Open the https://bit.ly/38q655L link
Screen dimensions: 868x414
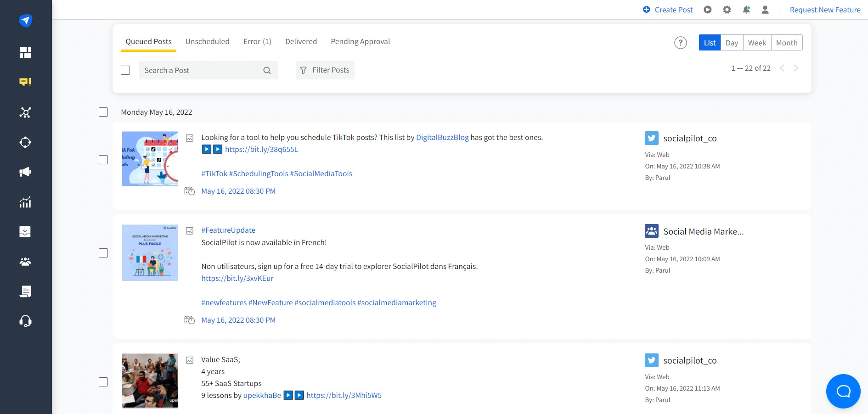261,149
